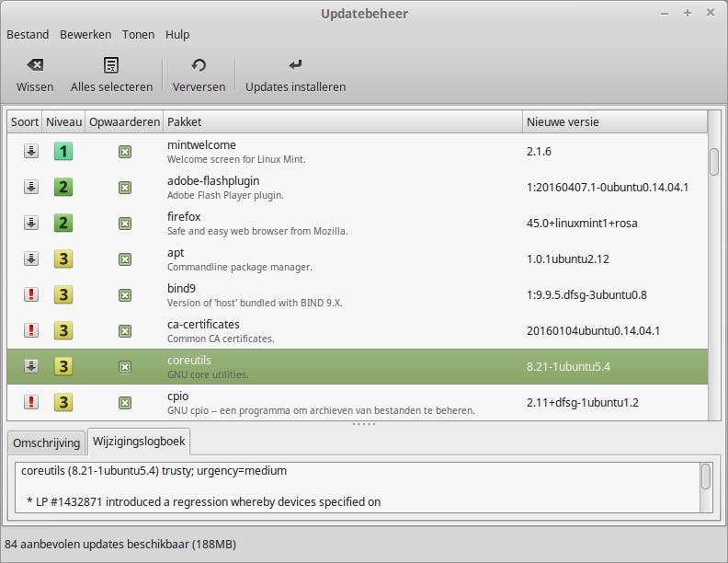
Task: Click the level 3 badge for ca-certificates
Action: click(63, 330)
